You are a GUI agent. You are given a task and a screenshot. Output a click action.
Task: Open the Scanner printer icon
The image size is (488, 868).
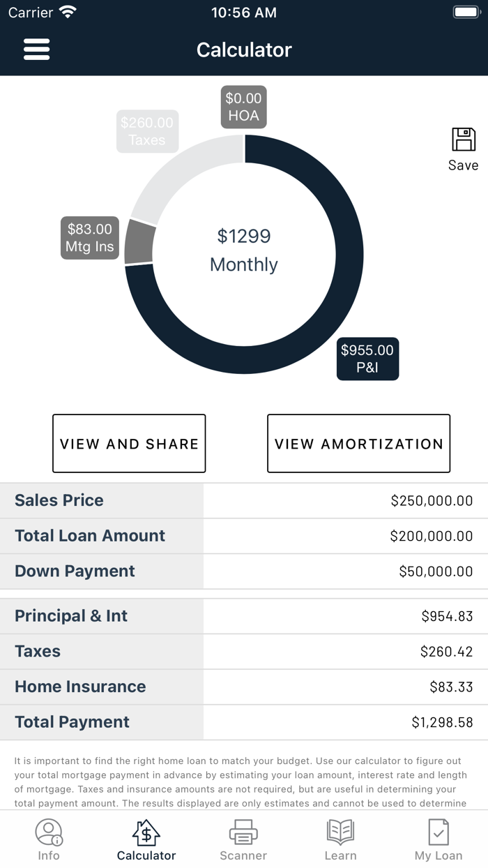click(x=243, y=832)
